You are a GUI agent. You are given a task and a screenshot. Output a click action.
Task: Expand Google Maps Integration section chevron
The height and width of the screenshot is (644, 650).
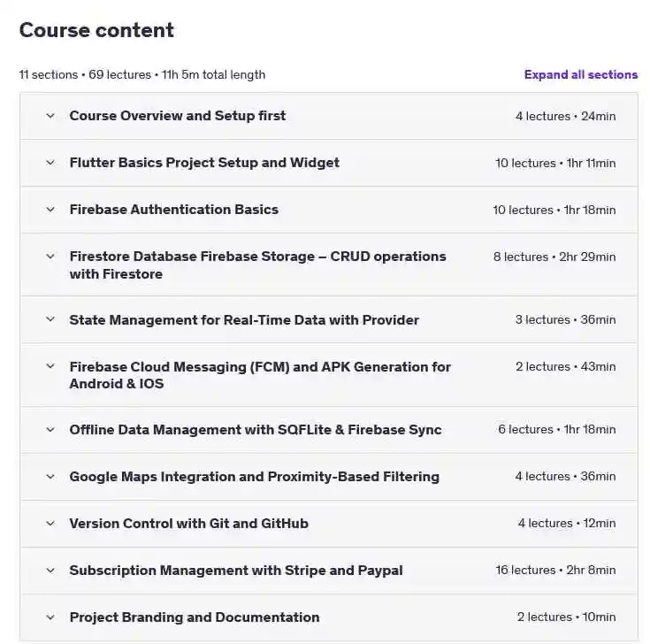(50, 477)
